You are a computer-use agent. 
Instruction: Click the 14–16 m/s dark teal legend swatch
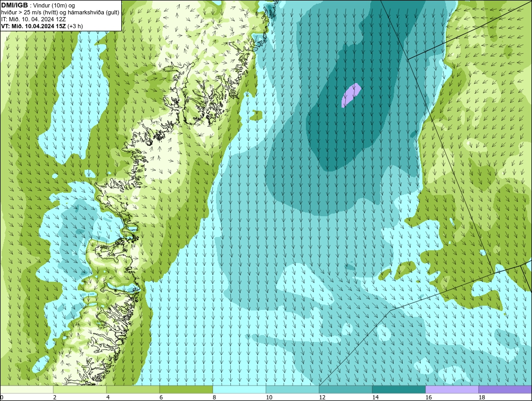tap(399, 389)
